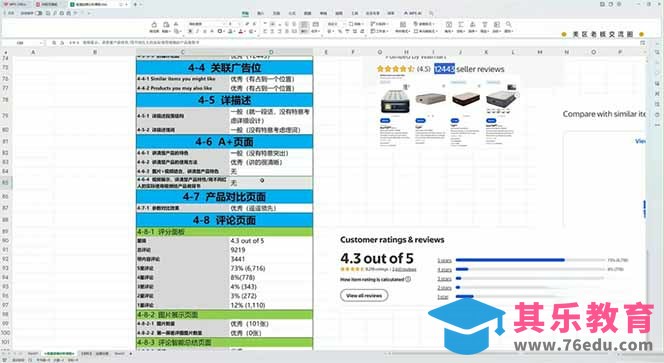
Task: Toggle Bold formatting
Action: coord(190,31)
